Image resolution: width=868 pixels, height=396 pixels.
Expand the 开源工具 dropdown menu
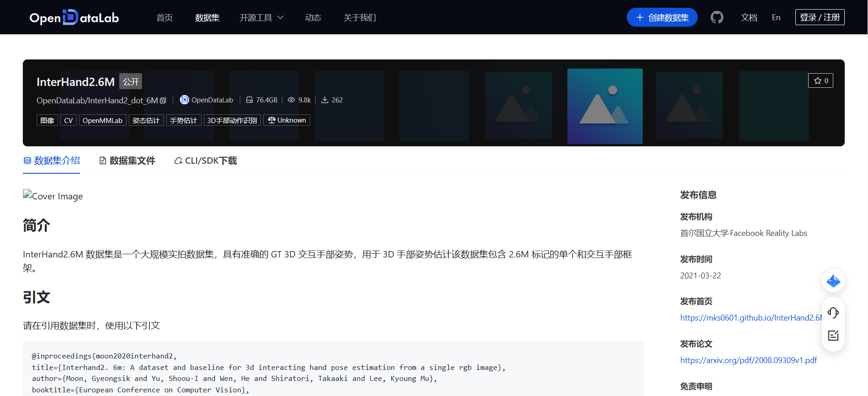pos(261,17)
